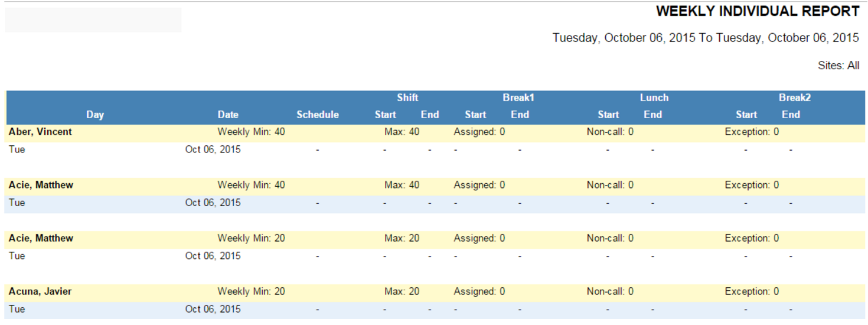This screenshot has height=325, width=868.
Task: Click the Aber, Vincent employee name
Action: coord(40,132)
